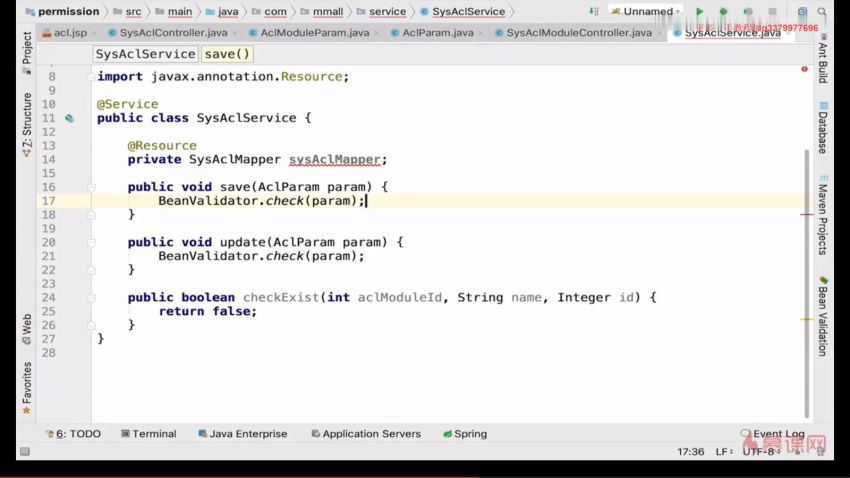The height and width of the screenshot is (478, 850).
Task: Click the Debug bug icon in toolbar
Action: (x=723, y=12)
